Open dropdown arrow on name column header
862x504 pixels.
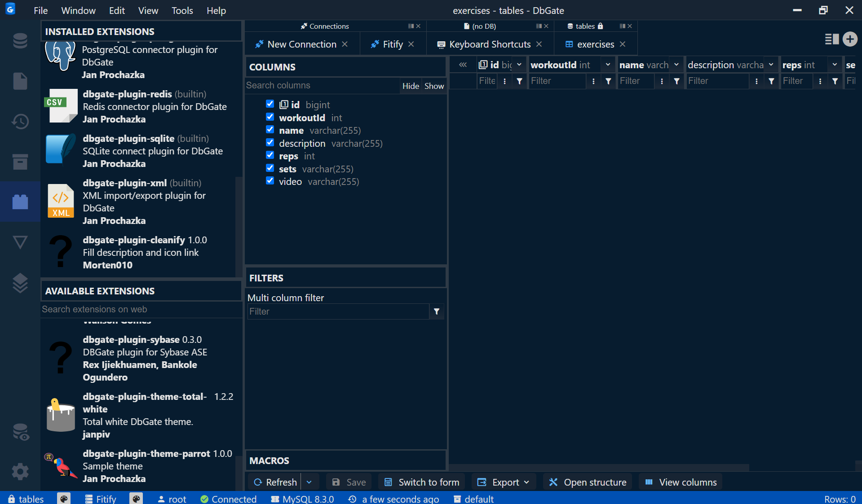676,65
